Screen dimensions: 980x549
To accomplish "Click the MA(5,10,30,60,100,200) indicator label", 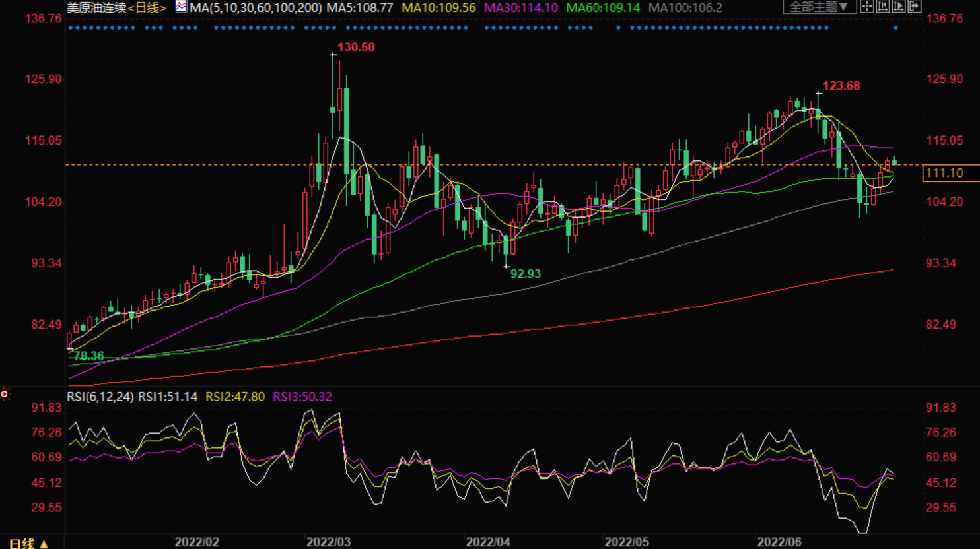I will (x=256, y=8).
